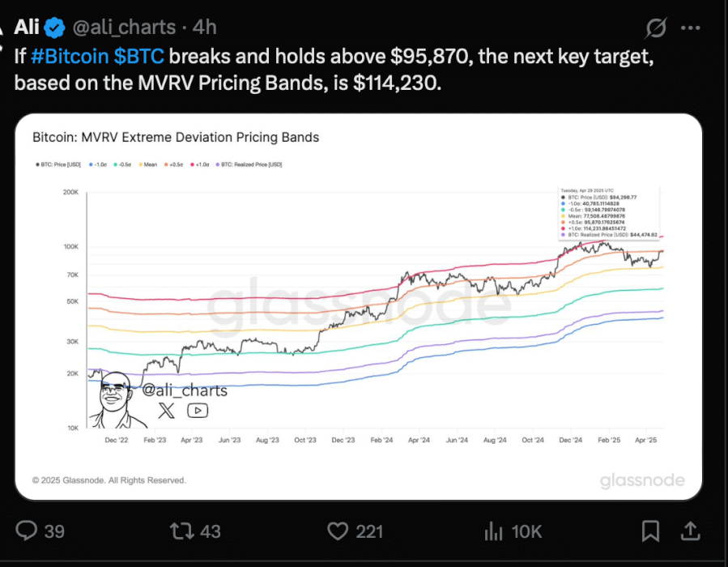The width and height of the screenshot is (728, 567).
Task: Open the MVRV Pricing Bands chart image
Action: [359, 306]
